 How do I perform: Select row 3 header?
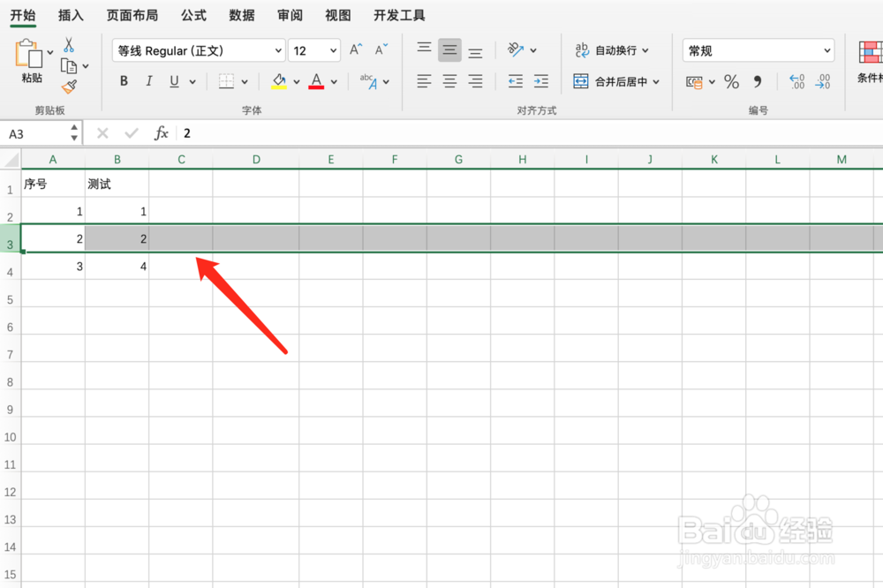(x=10, y=238)
